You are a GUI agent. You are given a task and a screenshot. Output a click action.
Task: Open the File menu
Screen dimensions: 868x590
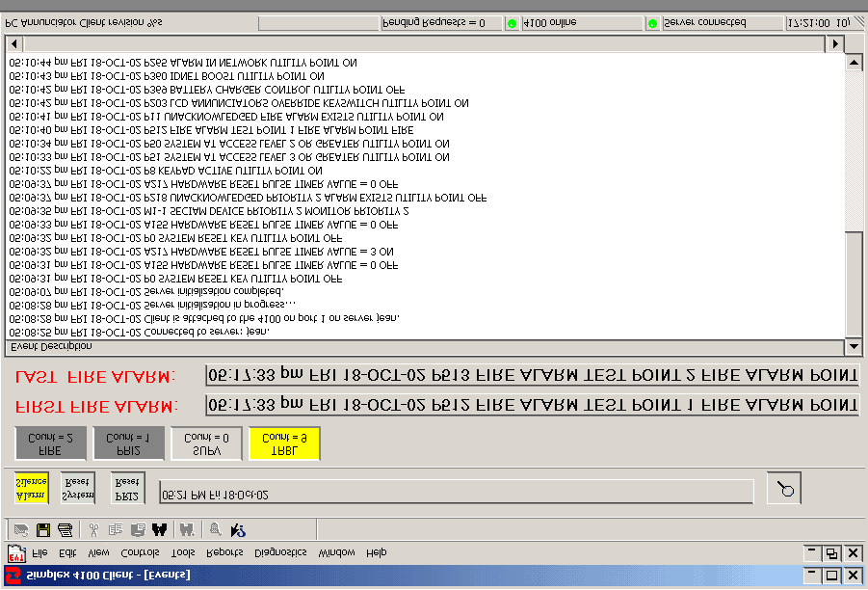(39, 552)
